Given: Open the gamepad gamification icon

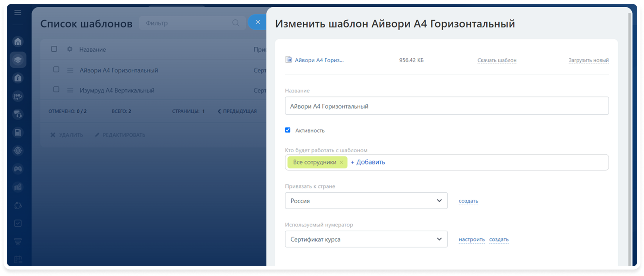Looking at the screenshot, I should coord(18,169).
